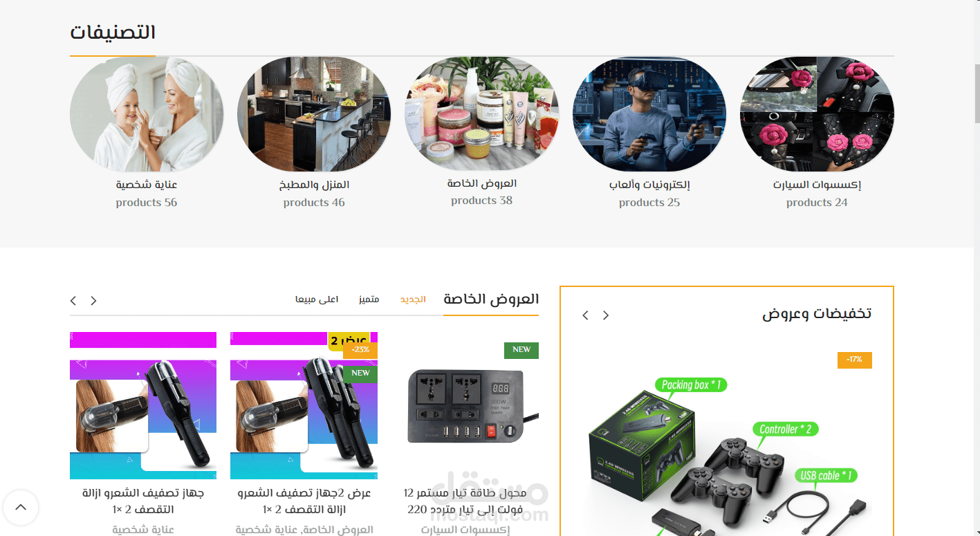Screen dimensions: 980x536
Task: Click next arrow in تخفيضات وعروض box
Action: tap(606, 315)
